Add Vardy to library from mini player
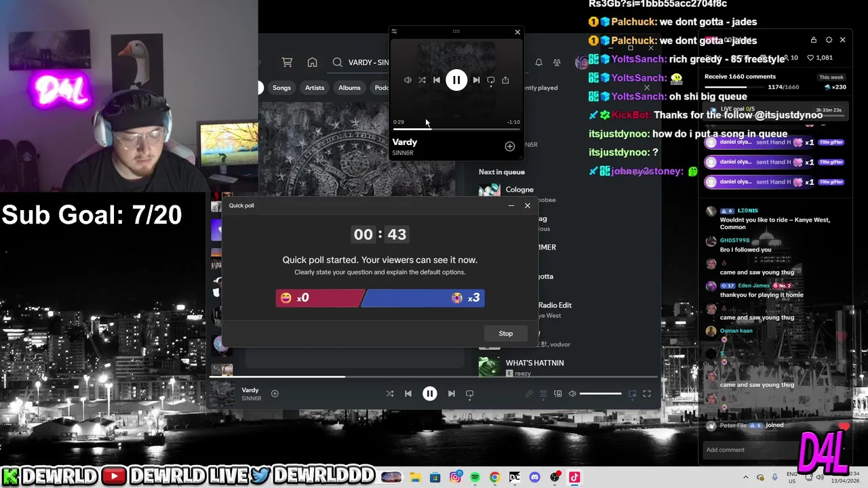Image resolution: width=868 pixels, height=488 pixels. [x=510, y=146]
